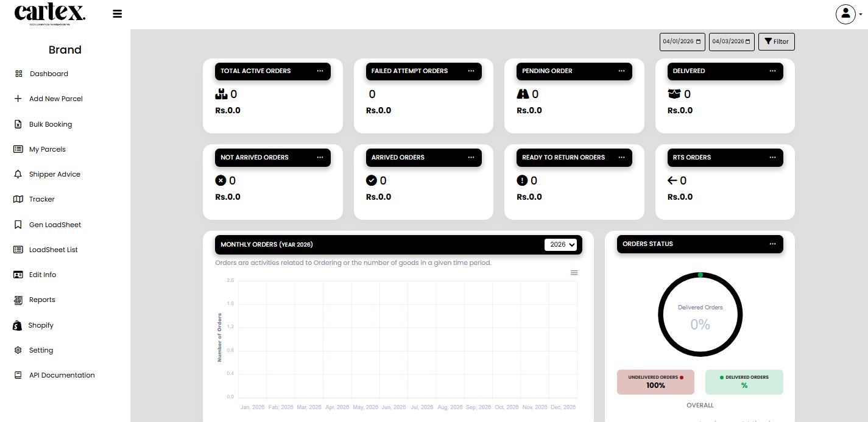Expand Delivered card ellipsis options
Viewport: 868px width, 422px height.
772,71
